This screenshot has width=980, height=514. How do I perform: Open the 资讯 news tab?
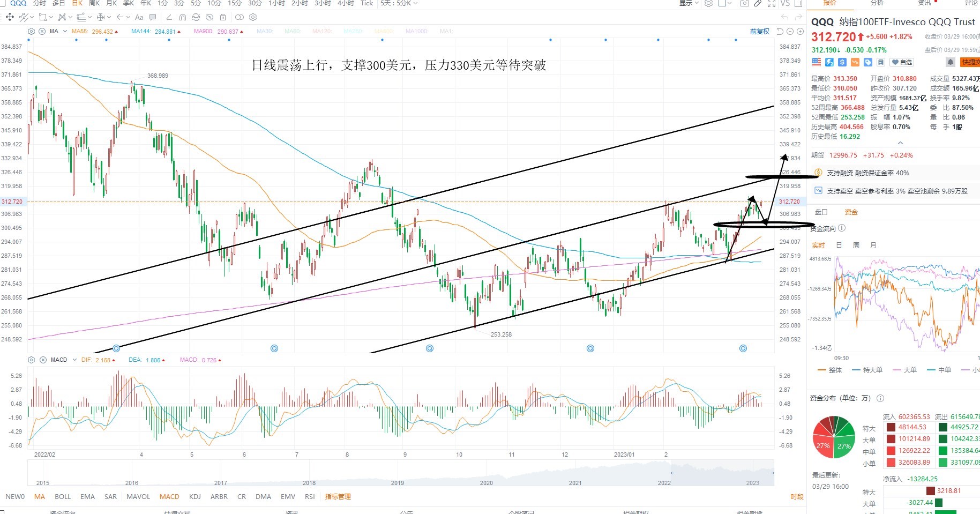(x=924, y=3)
